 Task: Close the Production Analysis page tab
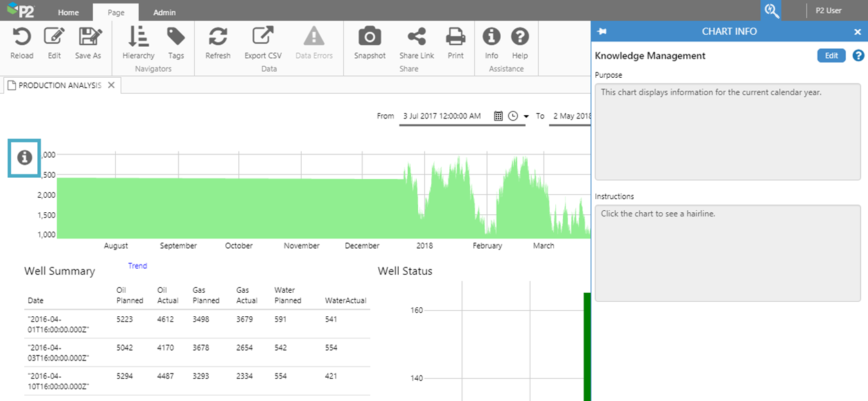click(x=112, y=85)
